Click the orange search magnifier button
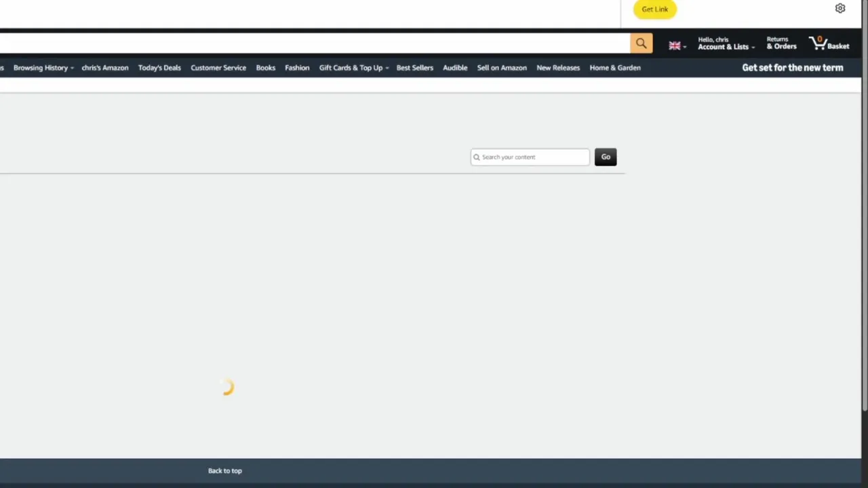 [x=641, y=43]
